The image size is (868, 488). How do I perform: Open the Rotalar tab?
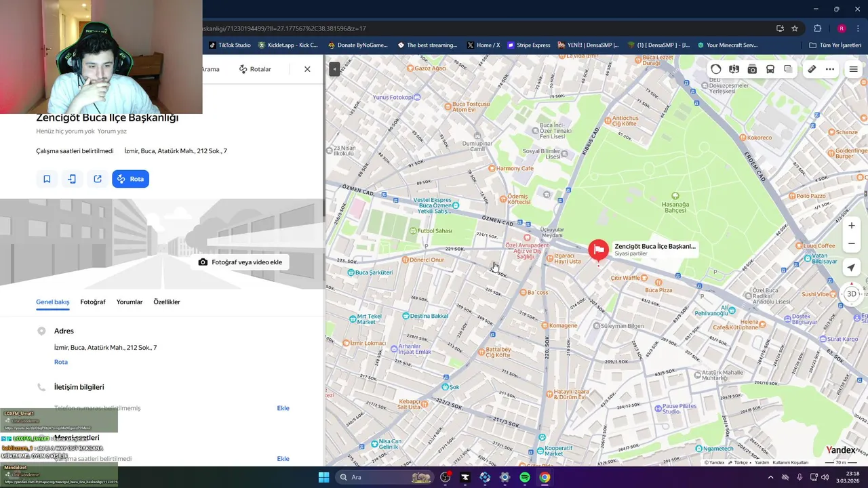[255, 69]
